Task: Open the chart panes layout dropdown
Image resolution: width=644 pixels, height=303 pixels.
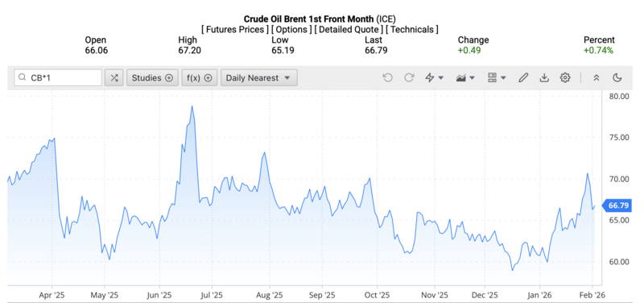Action: (497, 77)
